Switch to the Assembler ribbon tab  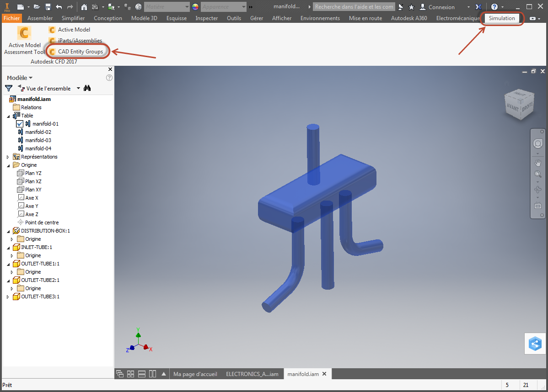pos(40,18)
